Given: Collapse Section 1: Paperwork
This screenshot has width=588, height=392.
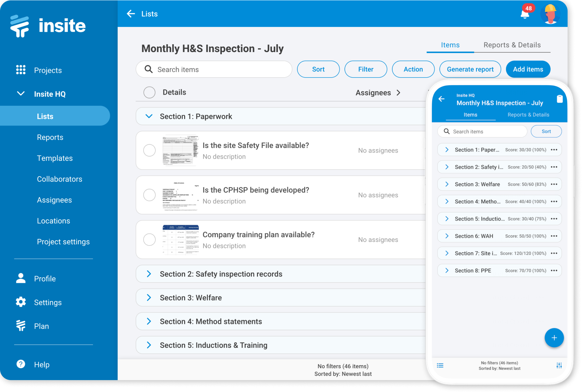Looking at the screenshot, I should pyautogui.click(x=149, y=116).
